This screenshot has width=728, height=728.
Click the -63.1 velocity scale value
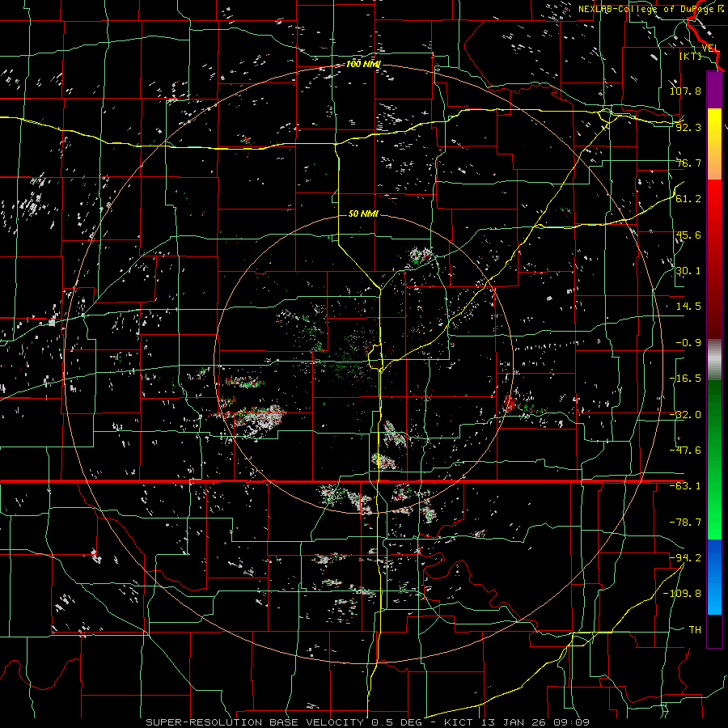coord(685,486)
